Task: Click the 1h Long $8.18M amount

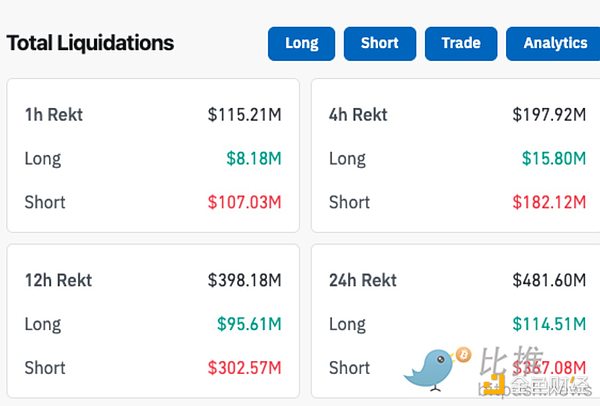Action: tap(253, 158)
